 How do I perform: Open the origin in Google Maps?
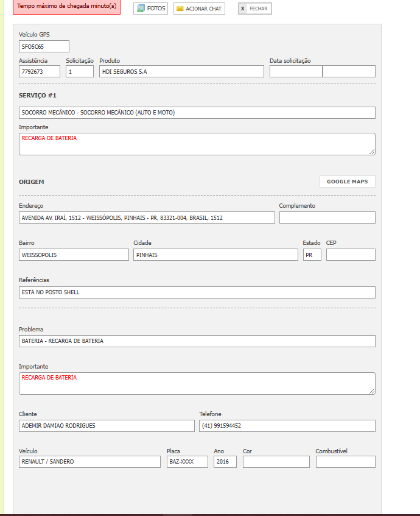pyautogui.click(x=347, y=182)
